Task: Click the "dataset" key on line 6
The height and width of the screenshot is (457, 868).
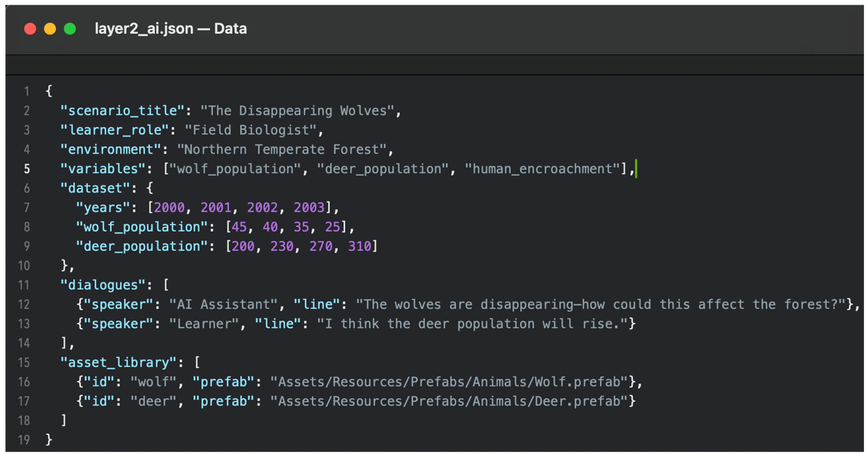Action: pyautogui.click(x=95, y=188)
